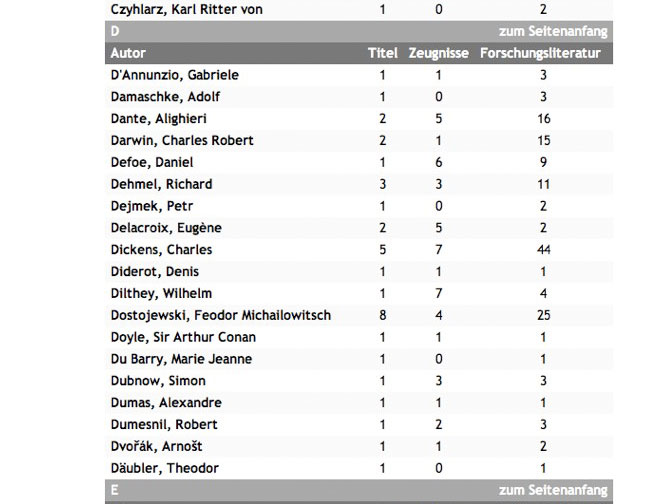Click the 'zum Seitenanfang' link in section D
Screen dimensions: 648x504
tap(553, 31)
